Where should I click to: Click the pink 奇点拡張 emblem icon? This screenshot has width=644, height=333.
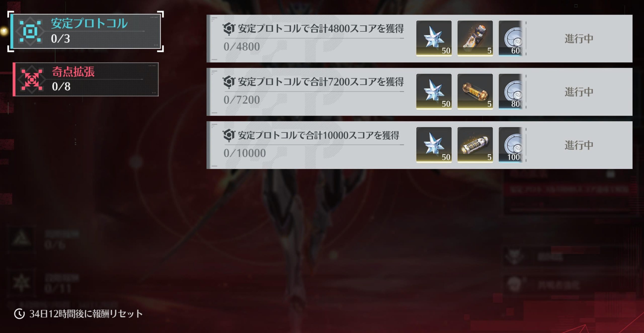tap(31, 79)
